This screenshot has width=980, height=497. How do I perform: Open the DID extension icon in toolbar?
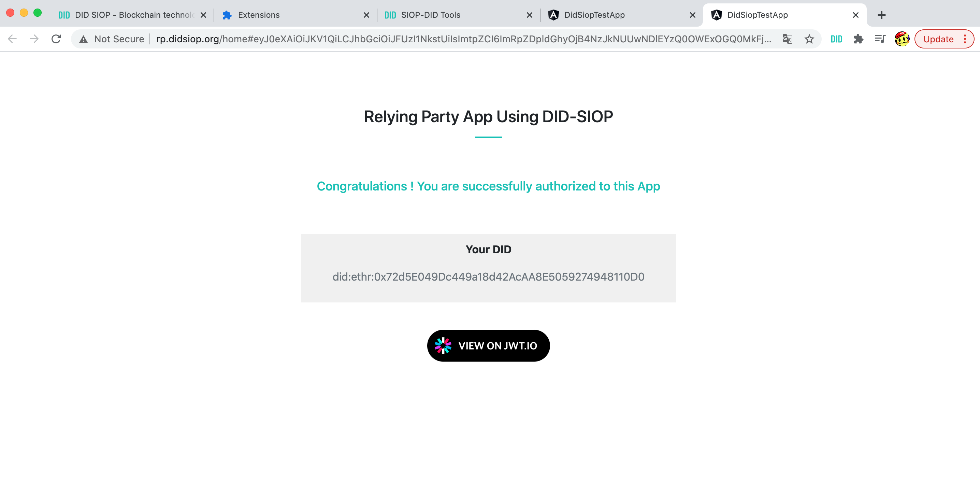point(836,39)
